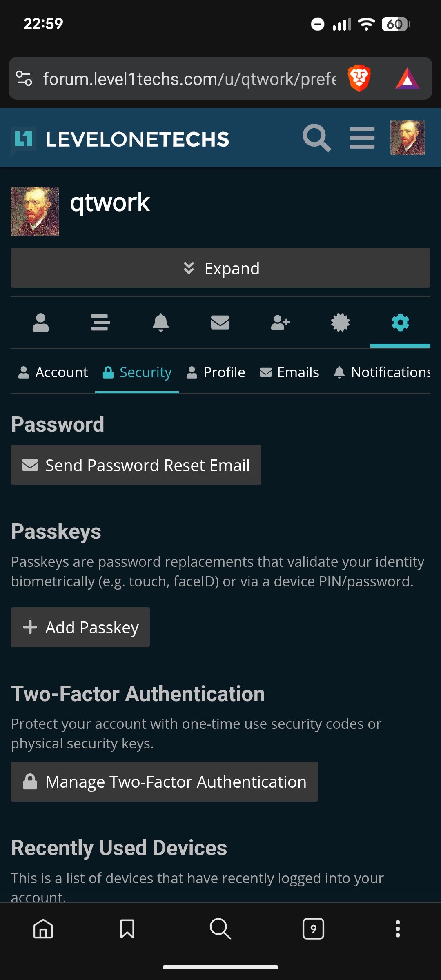Switch to the Account preferences tab
This screenshot has width=441, height=980.
point(53,372)
